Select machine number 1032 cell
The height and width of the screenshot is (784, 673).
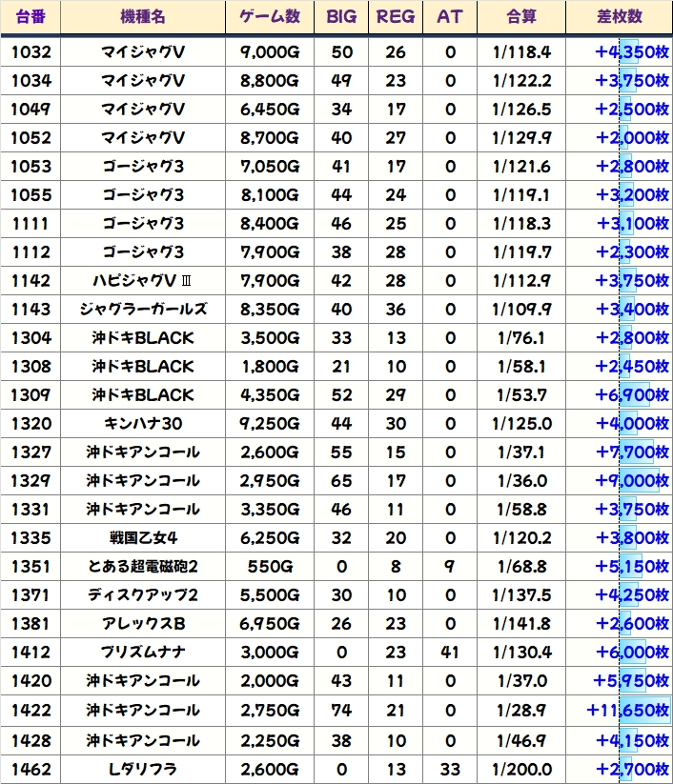[31, 52]
